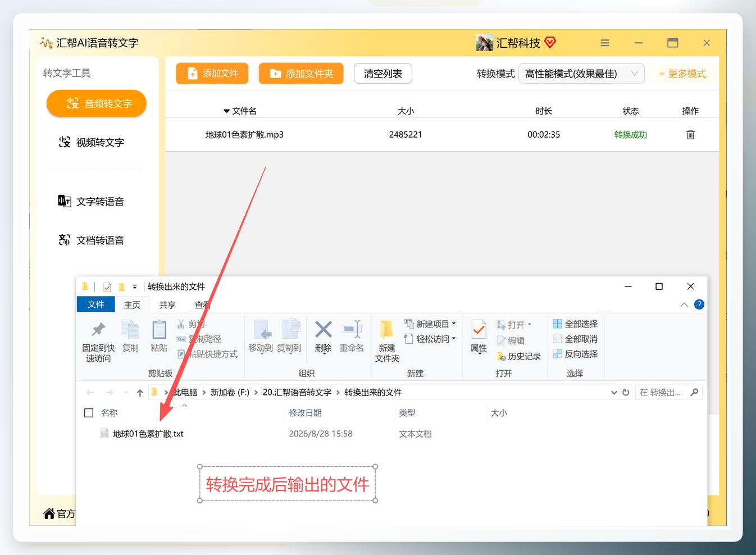Image resolution: width=756 pixels, height=555 pixels.
Task: Open recent locations dropdown beside forward arrow
Action: [x=126, y=393]
